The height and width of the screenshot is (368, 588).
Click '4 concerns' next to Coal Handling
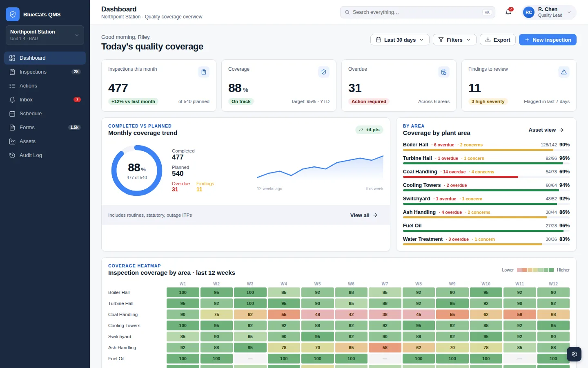pyautogui.click(x=483, y=172)
